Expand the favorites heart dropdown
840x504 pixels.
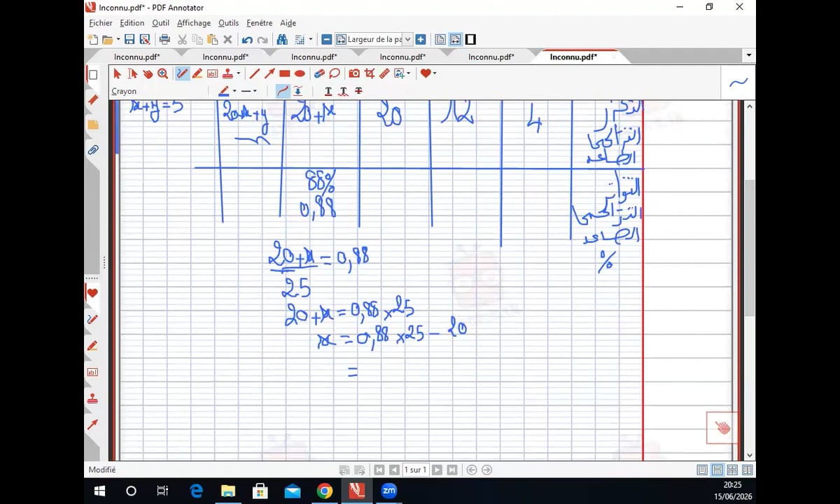pyautogui.click(x=434, y=73)
